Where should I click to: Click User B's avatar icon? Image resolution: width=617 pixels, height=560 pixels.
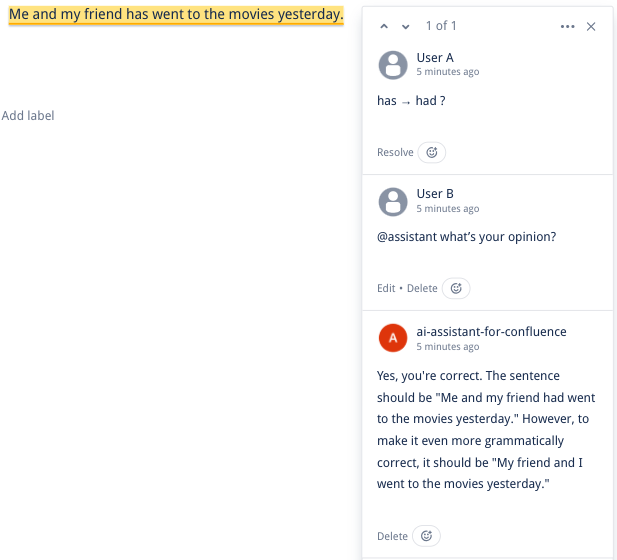click(x=393, y=201)
